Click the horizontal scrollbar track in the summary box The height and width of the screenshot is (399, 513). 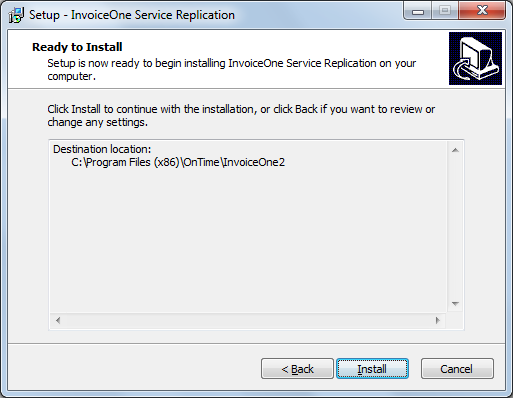coord(248,321)
